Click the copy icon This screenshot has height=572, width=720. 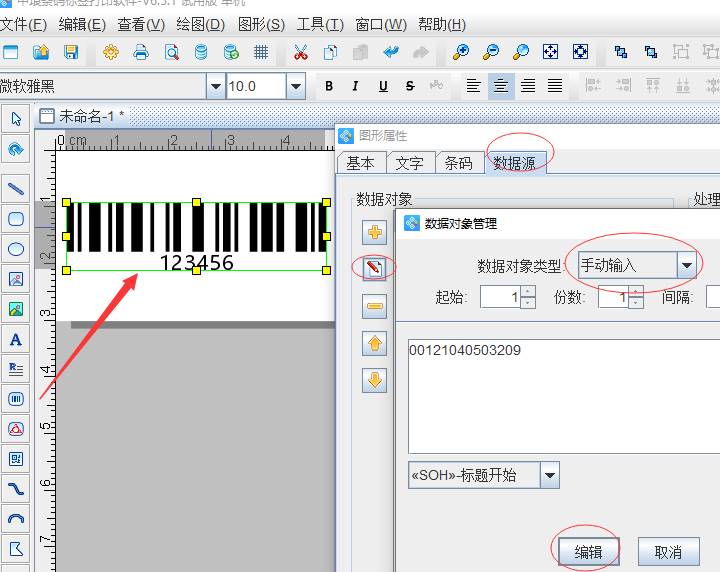[331, 52]
